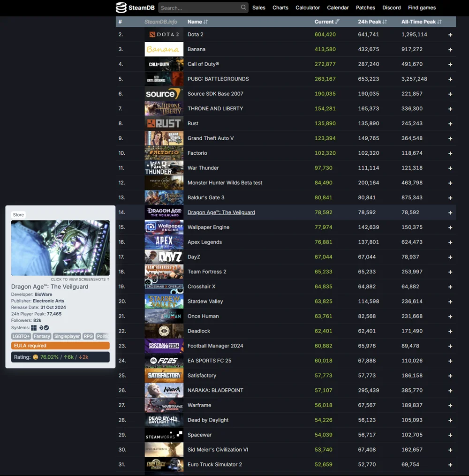Open the Calendar page
The height and width of the screenshot is (476, 469).
coord(338,8)
